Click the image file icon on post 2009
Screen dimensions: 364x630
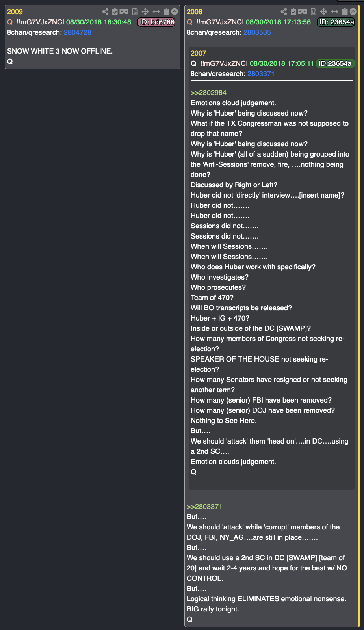click(x=135, y=12)
